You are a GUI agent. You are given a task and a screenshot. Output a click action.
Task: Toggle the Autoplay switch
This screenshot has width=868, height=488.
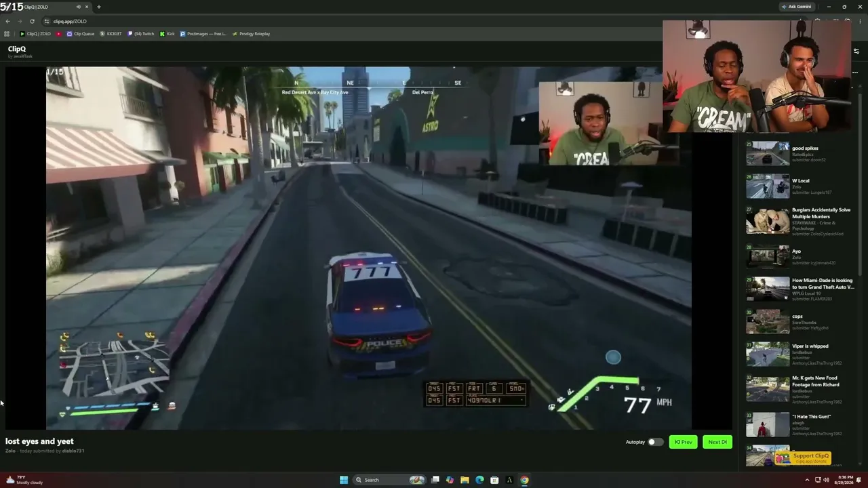654,442
